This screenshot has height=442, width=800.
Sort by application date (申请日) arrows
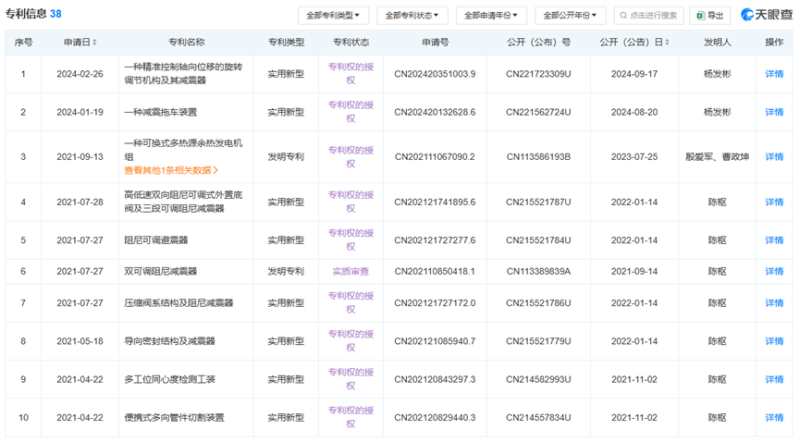tap(95, 43)
